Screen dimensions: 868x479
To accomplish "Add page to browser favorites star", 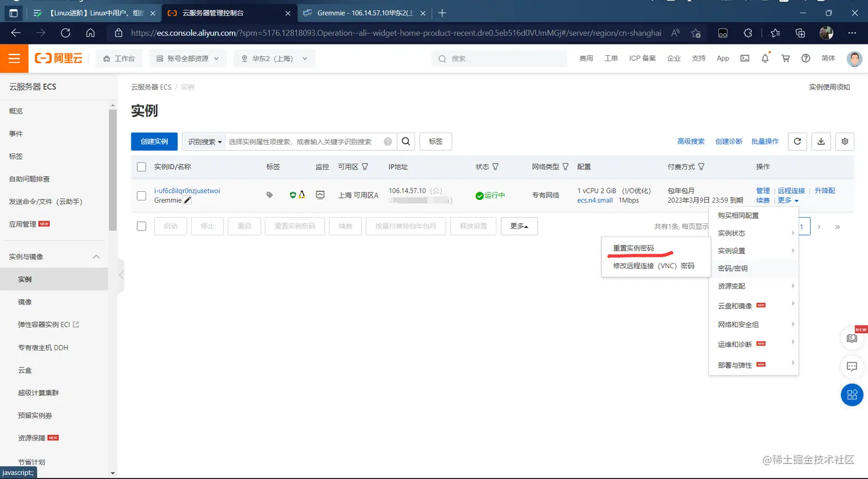I will (x=696, y=33).
